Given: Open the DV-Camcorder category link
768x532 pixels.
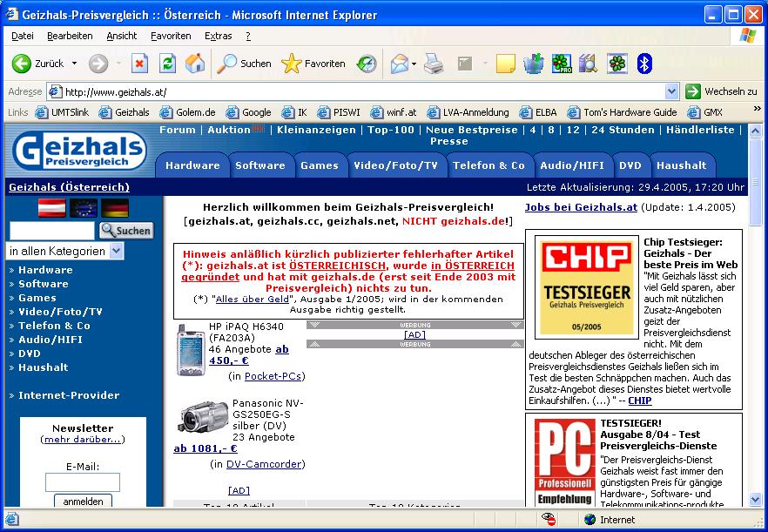Looking at the screenshot, I should [x=264, y=464].
